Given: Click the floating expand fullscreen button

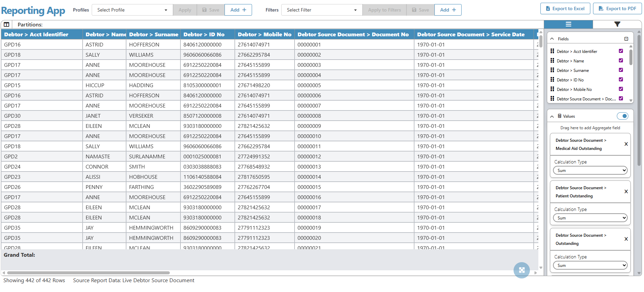Looking at the screenshot, I should (x=521, y=270).
